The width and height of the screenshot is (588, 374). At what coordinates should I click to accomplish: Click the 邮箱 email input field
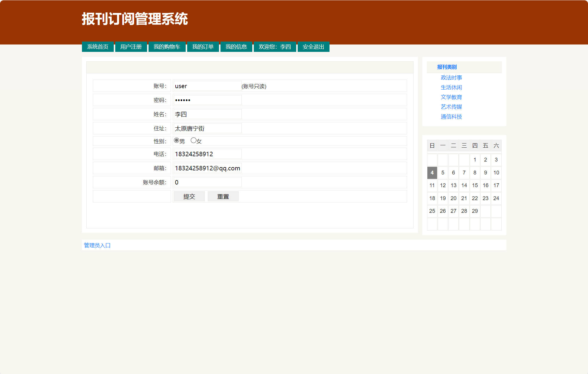(207, 168)
